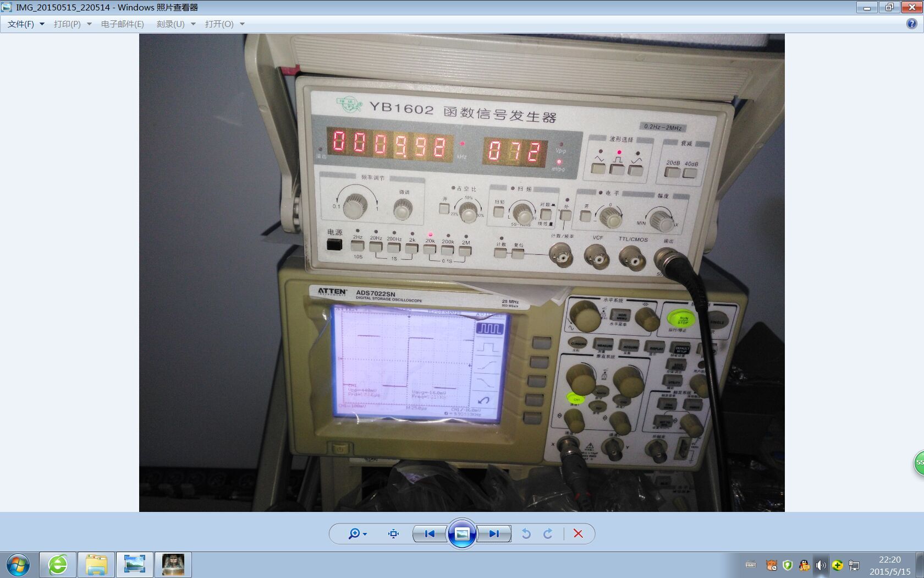Image resolution: width=924 pixels, height=578 pixels.
Task: Launch Internet Explorer from the taskbar
Action: click(58, 565)
